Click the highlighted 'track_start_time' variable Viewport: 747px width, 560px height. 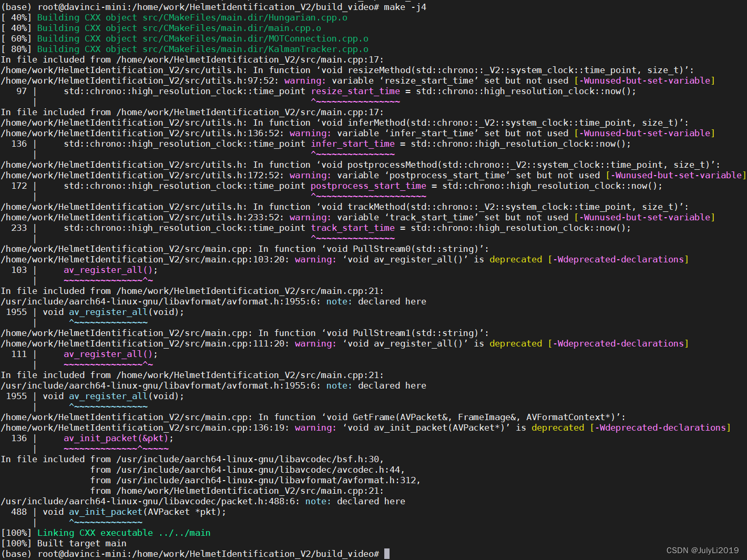pyautogui.click(x=353, y=228)
